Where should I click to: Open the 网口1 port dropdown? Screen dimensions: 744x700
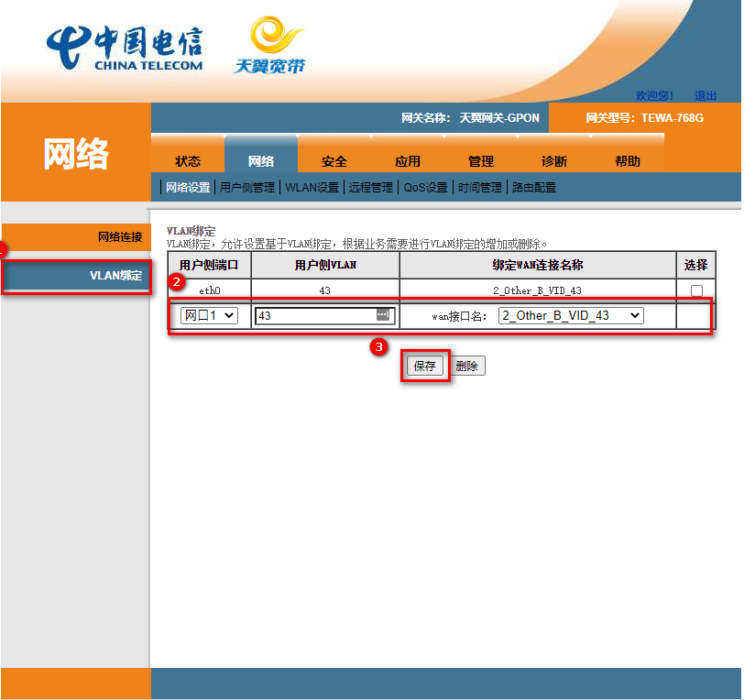[209, 315]
